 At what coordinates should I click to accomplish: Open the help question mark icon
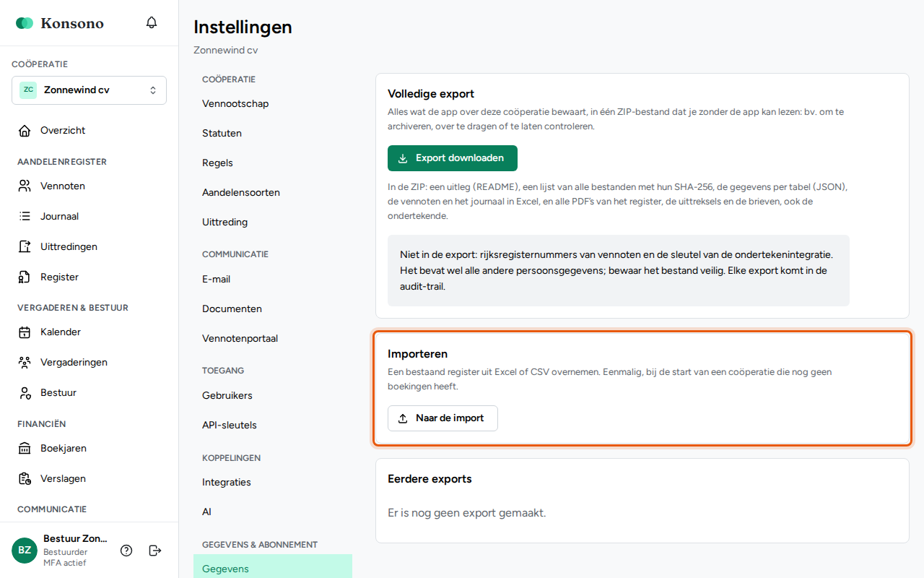pyautogui.click(x=126, y=551)
